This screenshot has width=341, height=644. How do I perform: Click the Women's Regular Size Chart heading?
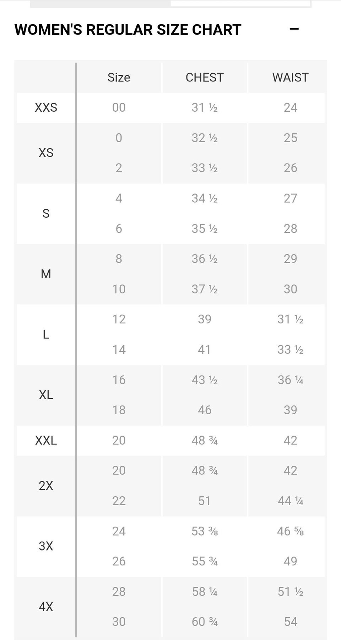point(128,30)
